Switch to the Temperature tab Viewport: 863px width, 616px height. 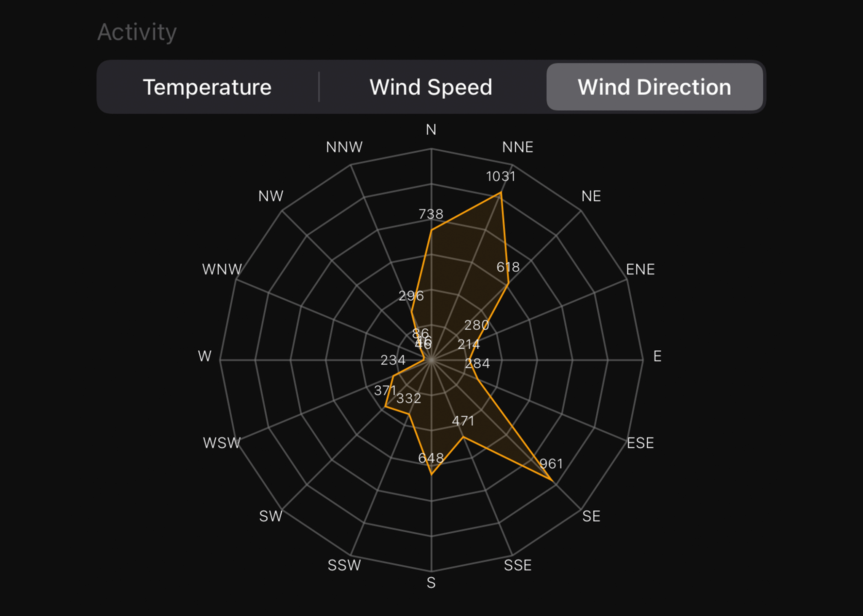(x=207, y=87)
